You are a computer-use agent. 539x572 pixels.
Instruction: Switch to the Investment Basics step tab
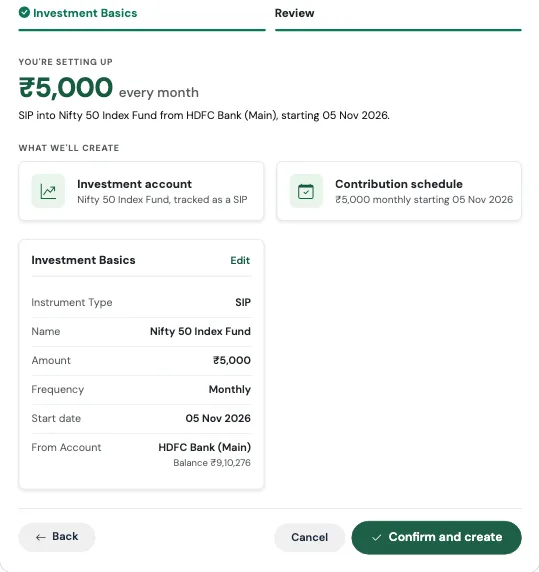pyautogui.click(x=142, y=17)
